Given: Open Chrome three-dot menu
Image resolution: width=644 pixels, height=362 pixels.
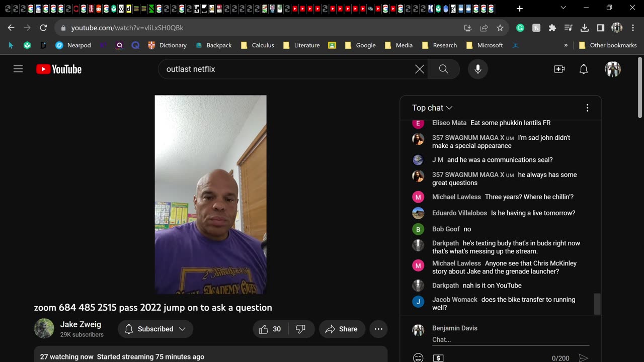Looking at the screenshot, I should tap(632, 28).
